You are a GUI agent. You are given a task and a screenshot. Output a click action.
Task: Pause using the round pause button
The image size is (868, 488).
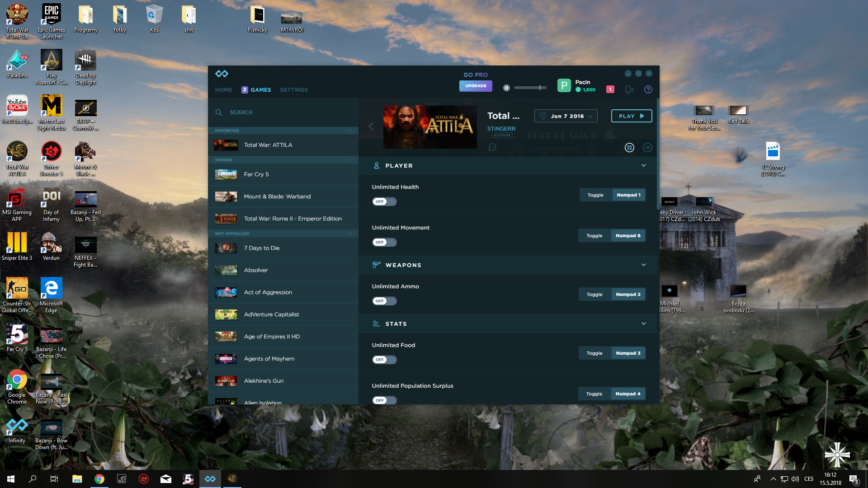click(x=506, y=88)
